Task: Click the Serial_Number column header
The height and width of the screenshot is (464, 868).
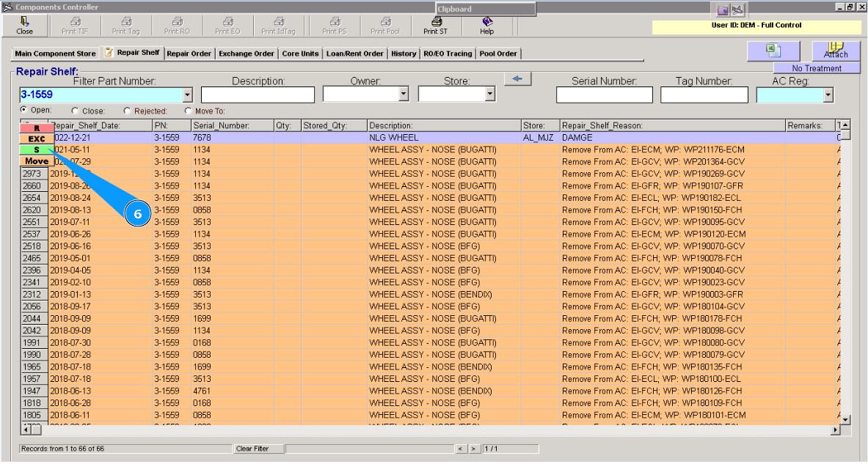Action: pyautogui.click(x=233, y=125)
